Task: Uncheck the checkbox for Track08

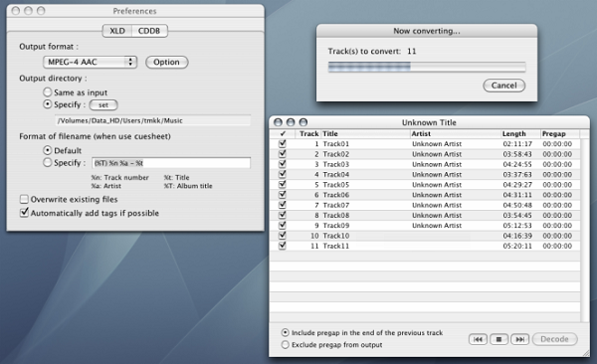Action: 283,215
